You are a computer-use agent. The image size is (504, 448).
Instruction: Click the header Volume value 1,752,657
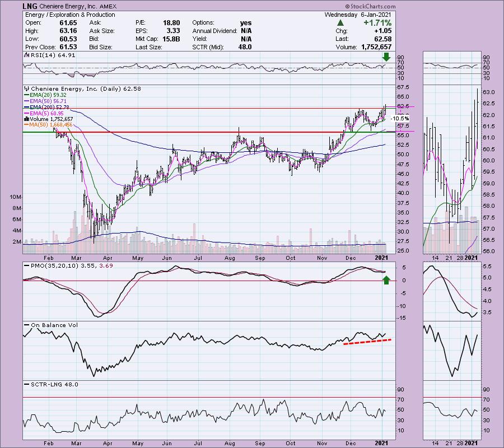coord(376,47)
